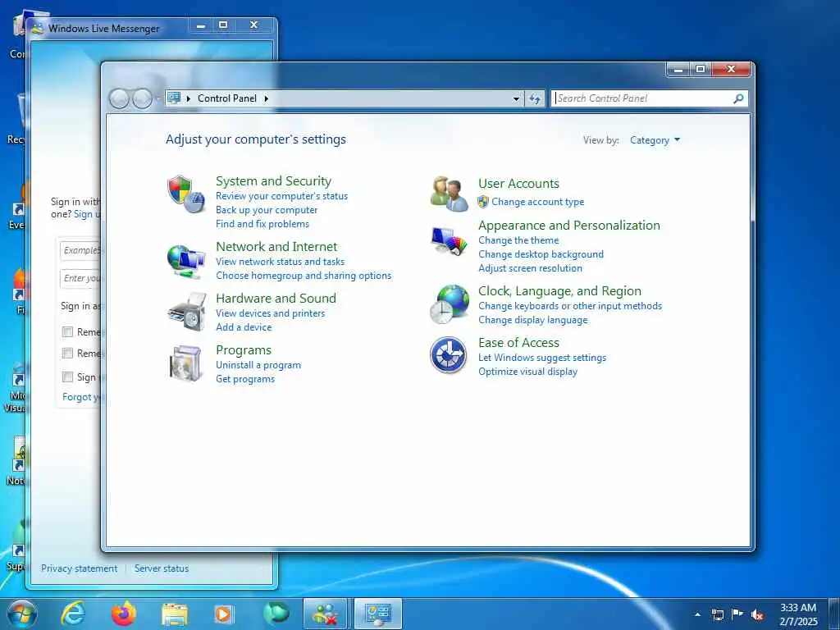The width and height of the screenshot is (840, 630).
Task: Expand the arrow after Control Panel breadcrumb
Action: (x=266, y=98)
